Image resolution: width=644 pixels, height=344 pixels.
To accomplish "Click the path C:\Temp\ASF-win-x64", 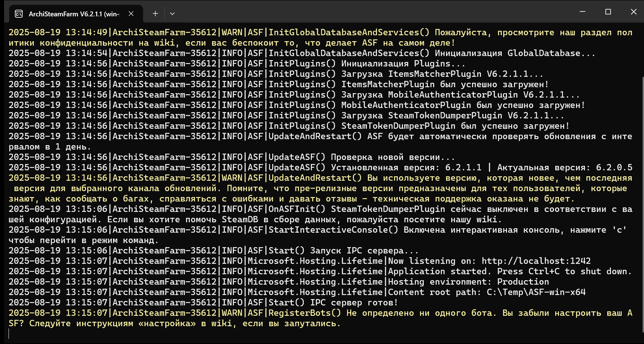I will coord(536,292).
